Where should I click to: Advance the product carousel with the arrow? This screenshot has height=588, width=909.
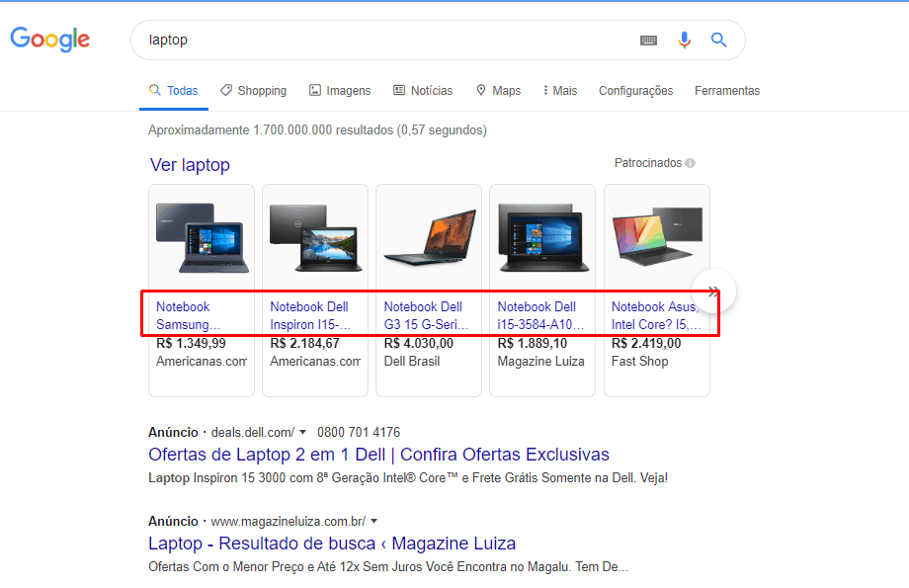click(713, 292)
